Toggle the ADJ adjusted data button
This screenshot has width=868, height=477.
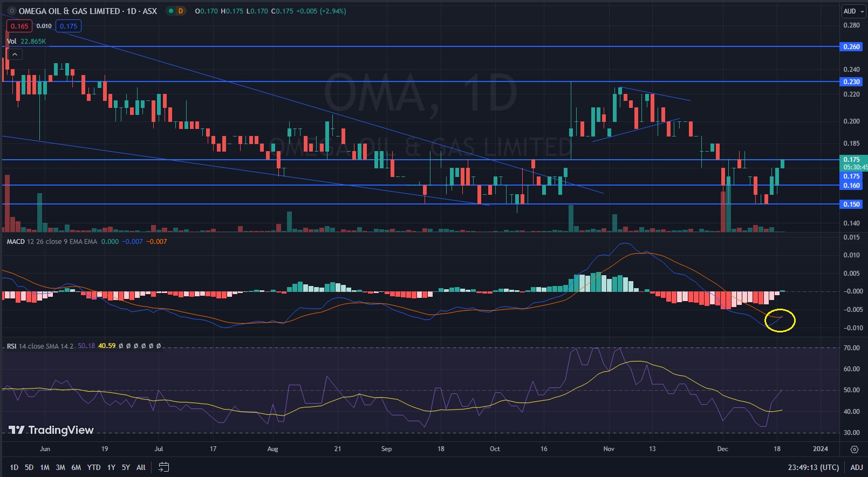point(857,467)
